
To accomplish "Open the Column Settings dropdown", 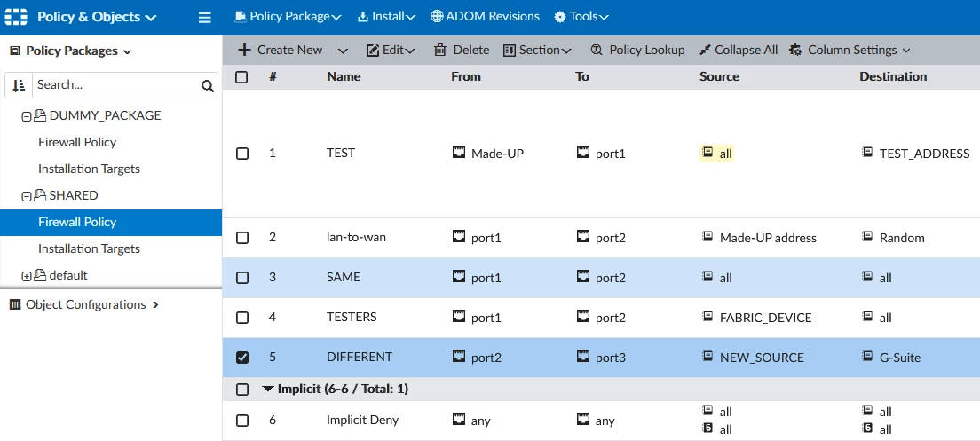I will [850, 50].
